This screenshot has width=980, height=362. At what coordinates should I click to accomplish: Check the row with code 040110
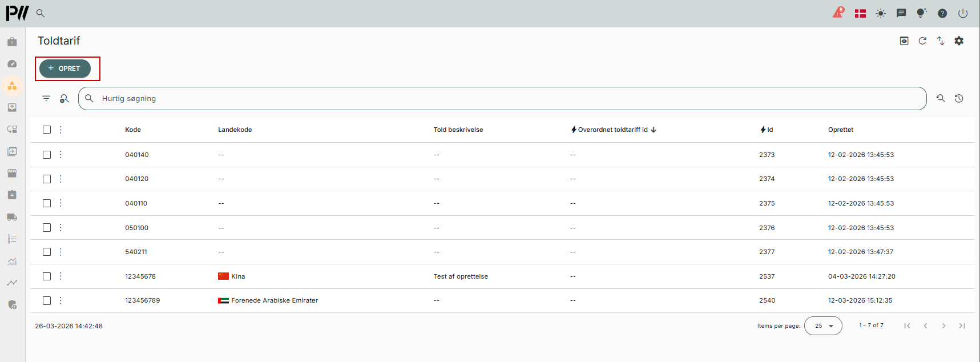[47, 203]
